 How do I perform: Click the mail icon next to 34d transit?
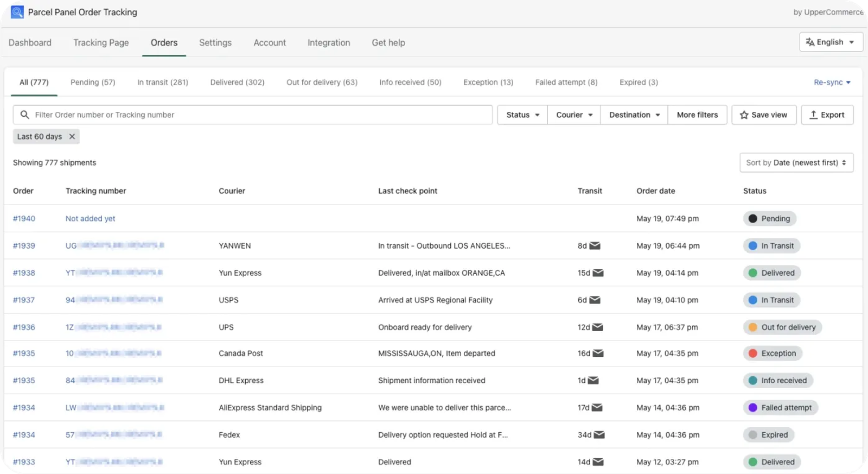tap(599, 434)
